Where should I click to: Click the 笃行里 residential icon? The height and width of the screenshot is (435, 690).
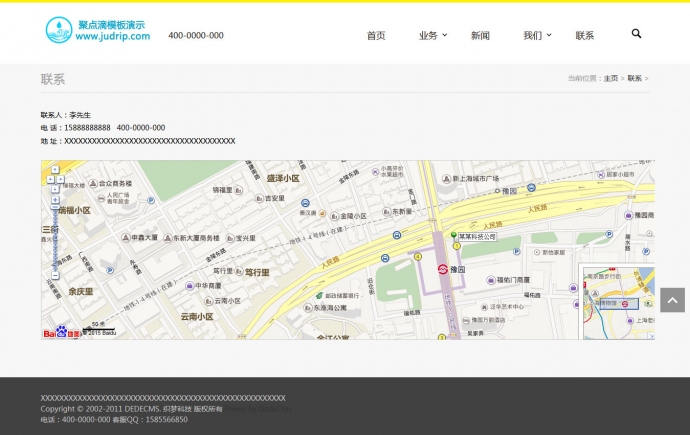(x=239, y=271)
